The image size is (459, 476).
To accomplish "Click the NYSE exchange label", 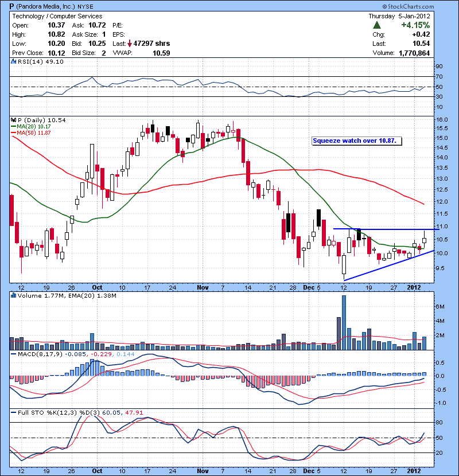I will click(85, 7).
